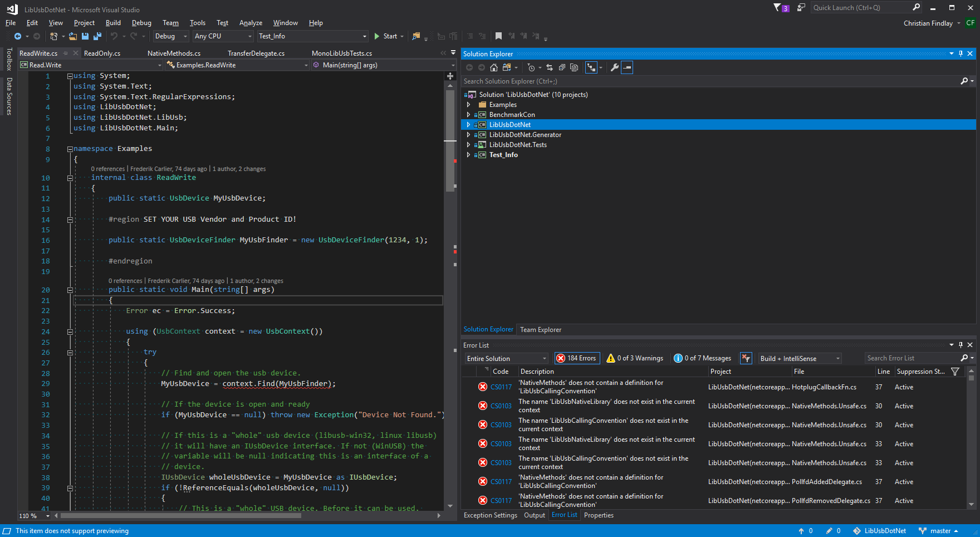Toggle the Solution and Folders view button
980x537 pixels.
point(591,67)
